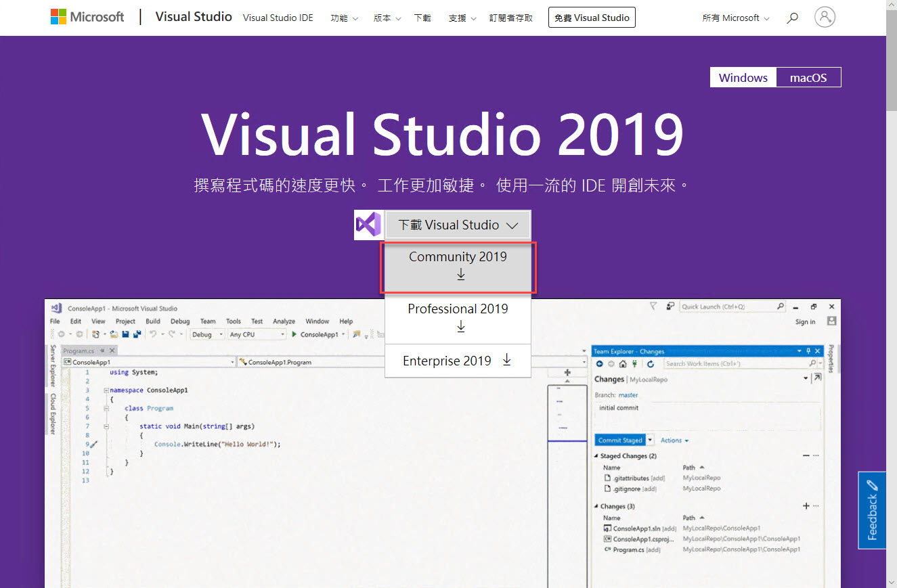Switch platform to Windows
The height and width of the screenshot is (588, 897).
(x=743, y=77)
